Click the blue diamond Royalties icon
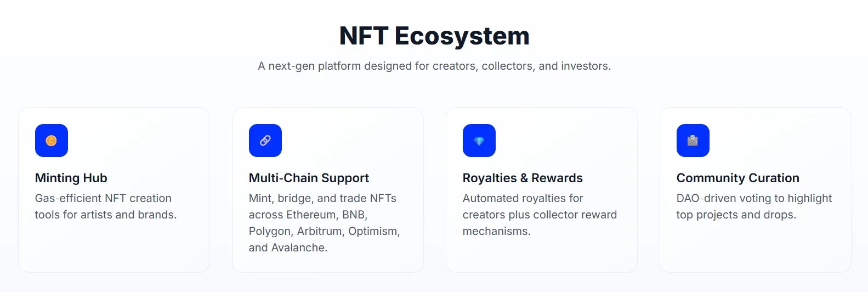868x292 pixels. click(479, 141)
